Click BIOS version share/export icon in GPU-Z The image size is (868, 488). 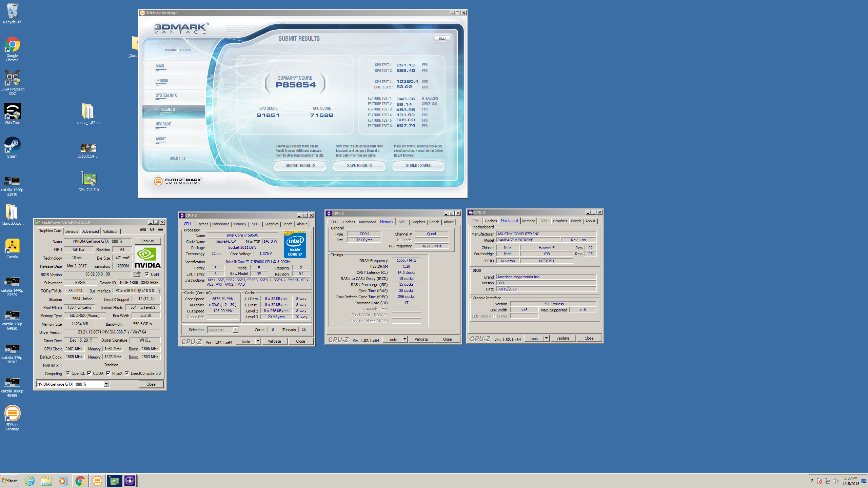(137, 274)
